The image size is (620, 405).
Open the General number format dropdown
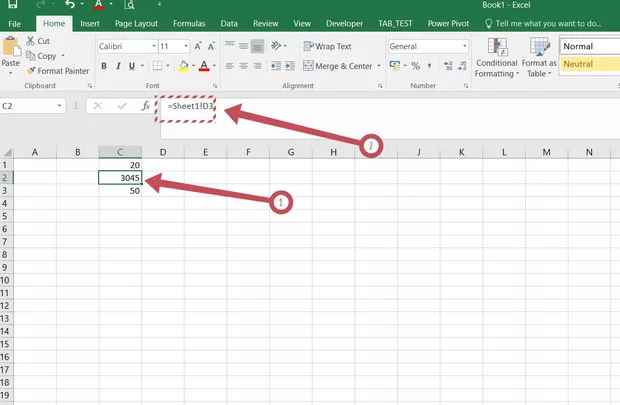click(x=465, y=46)
